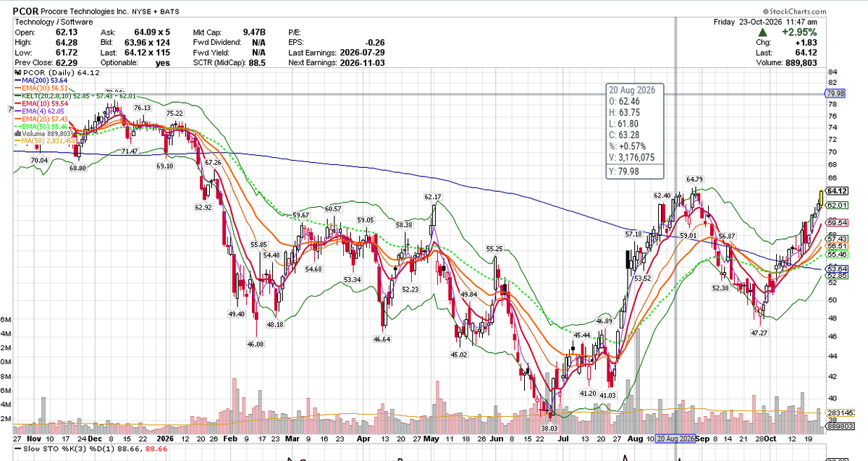Click the EPS value -0.26
This screenshot has width=868, height=461.
click(x=375, y=43)
